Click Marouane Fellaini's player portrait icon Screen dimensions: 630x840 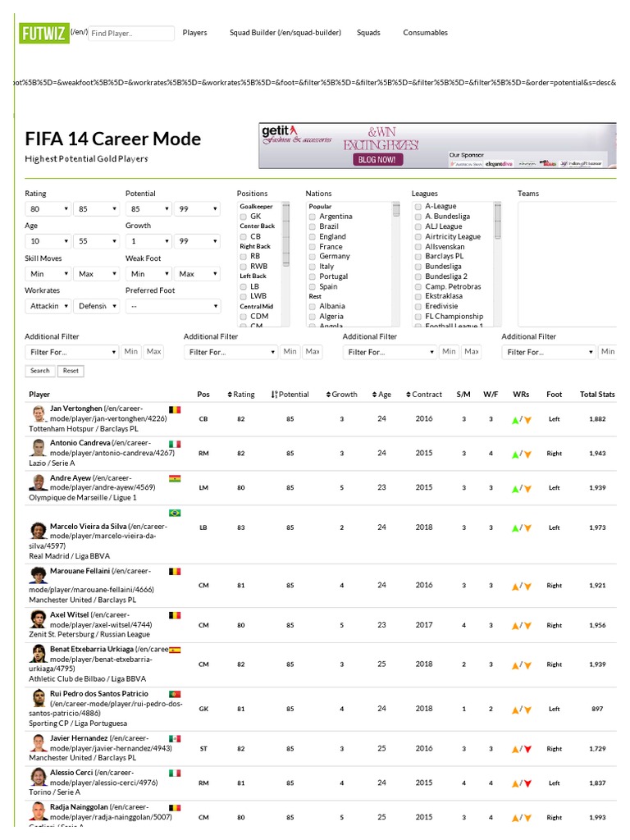(39, 575)
